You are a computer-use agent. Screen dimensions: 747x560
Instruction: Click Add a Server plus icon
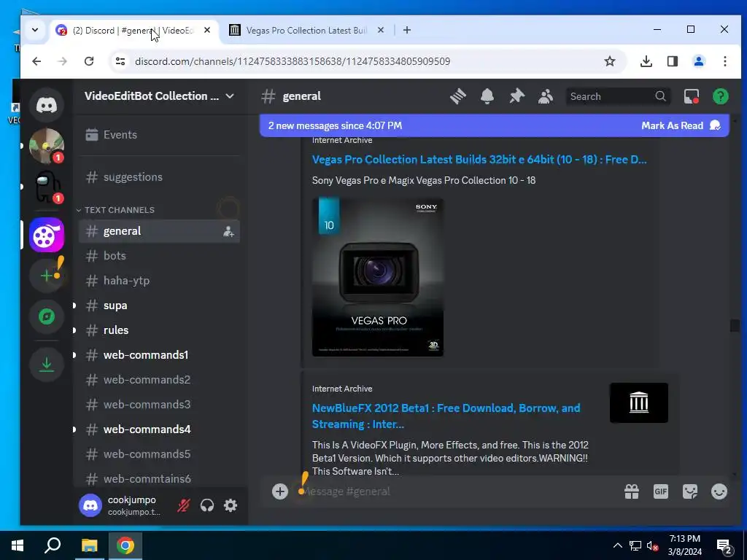(x=46, y=276)
